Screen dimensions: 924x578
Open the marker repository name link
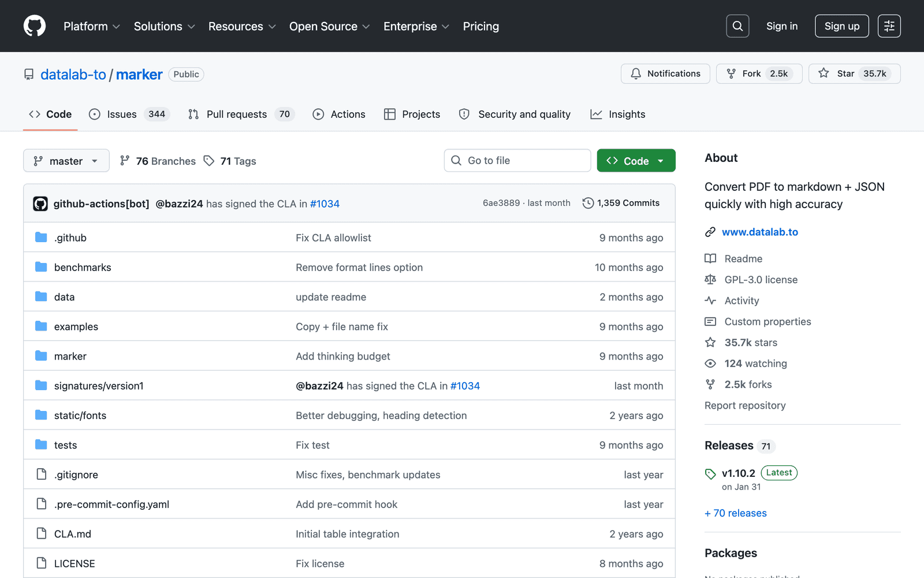(139, 75)
